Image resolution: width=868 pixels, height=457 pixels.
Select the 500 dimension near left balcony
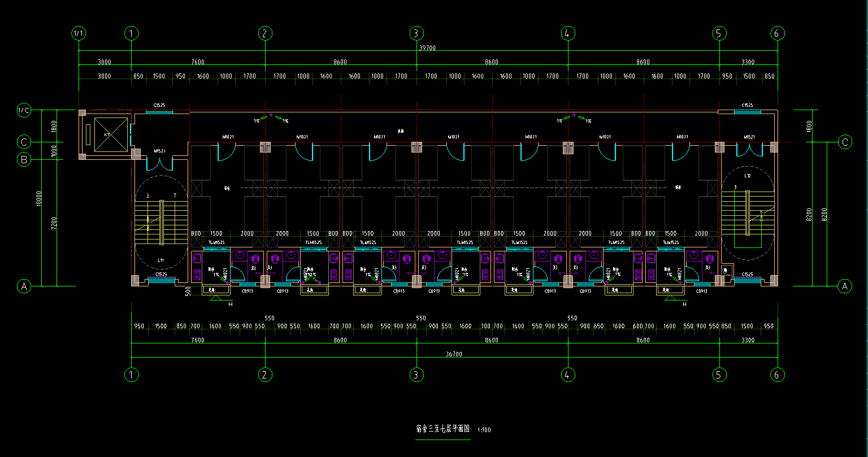tap(188, 291)
